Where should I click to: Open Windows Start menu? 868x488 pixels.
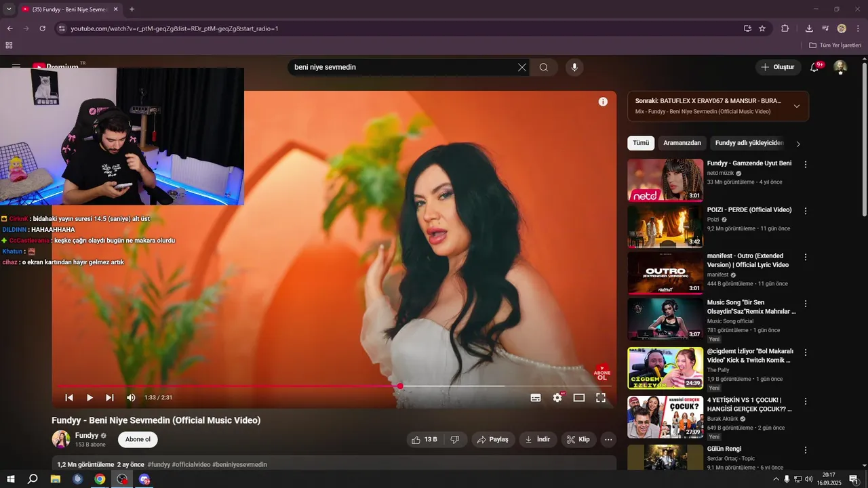point(11,479)
